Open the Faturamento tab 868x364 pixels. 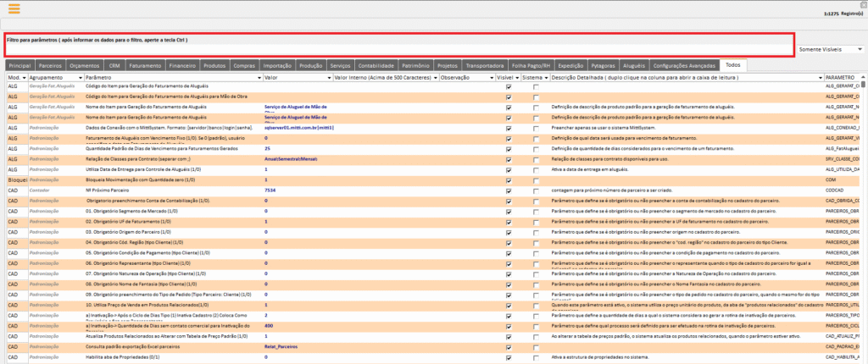[x=145, y=65]
